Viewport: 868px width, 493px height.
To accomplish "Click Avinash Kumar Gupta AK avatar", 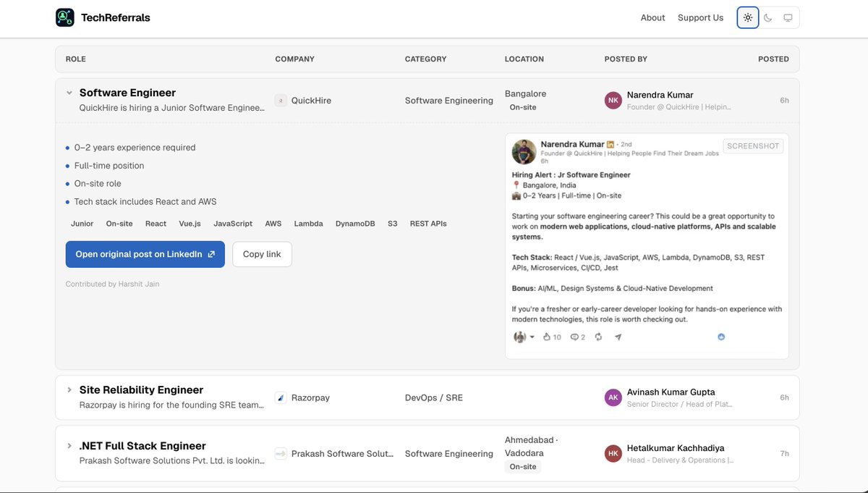I will tap(613, 397).
